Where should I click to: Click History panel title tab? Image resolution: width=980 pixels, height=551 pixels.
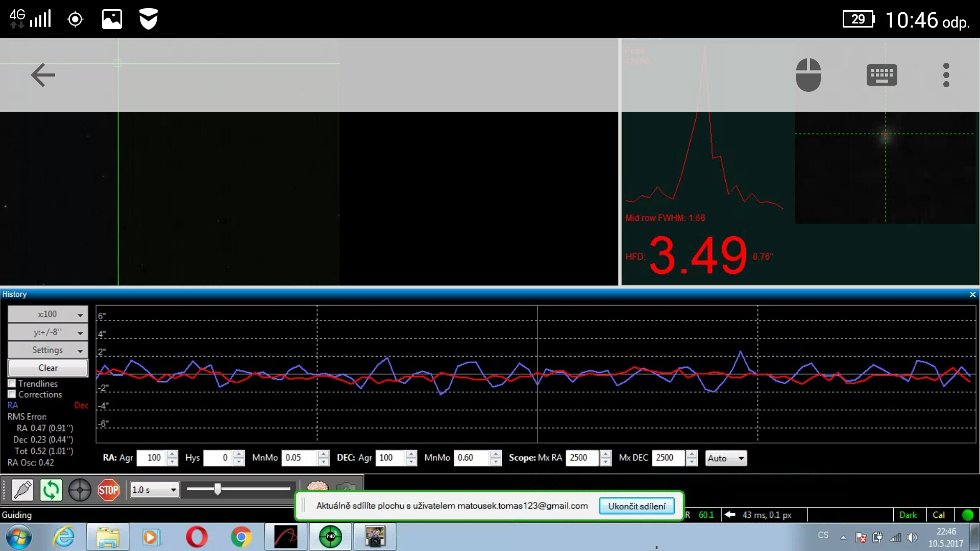(x=14, y=294)
